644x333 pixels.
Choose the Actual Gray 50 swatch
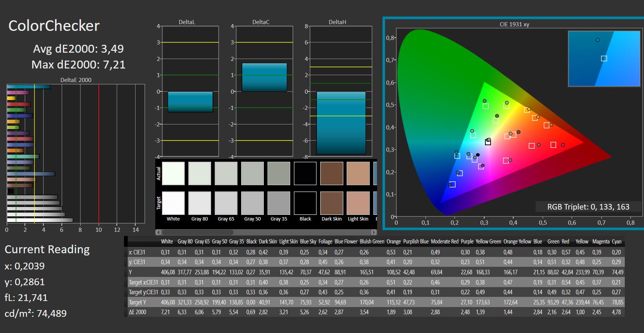click(252, 173)
